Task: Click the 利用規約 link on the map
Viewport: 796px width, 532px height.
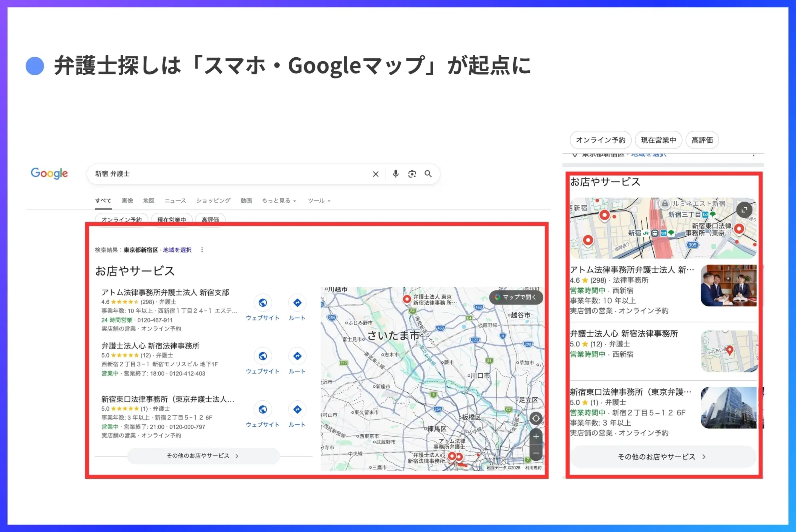Action: point(533,468)
